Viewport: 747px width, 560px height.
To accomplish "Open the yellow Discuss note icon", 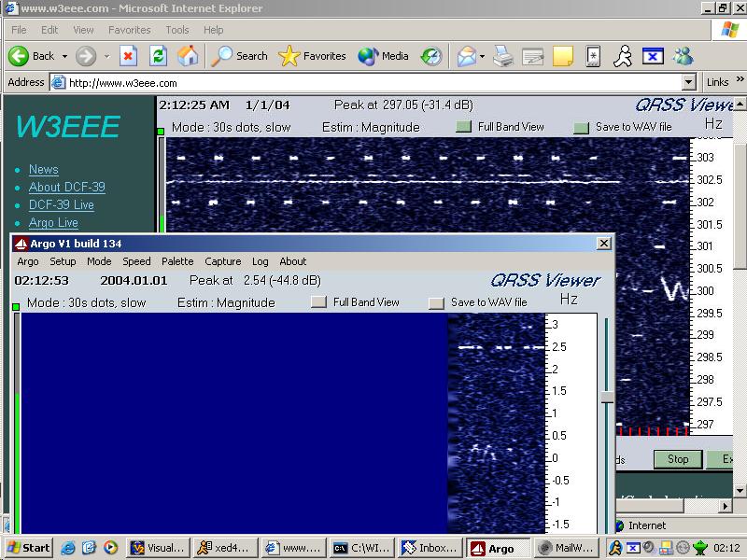I will 563,56.
